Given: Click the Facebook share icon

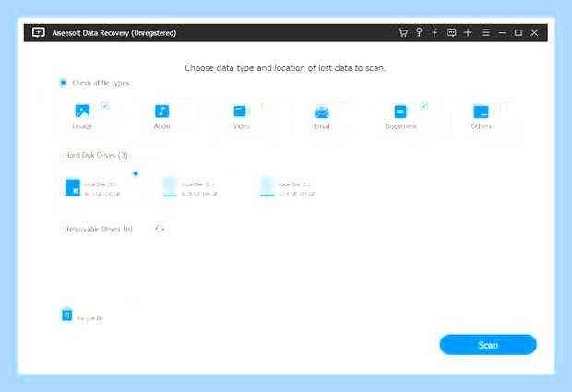Looking at the screenshot, I should pos(435,33).
